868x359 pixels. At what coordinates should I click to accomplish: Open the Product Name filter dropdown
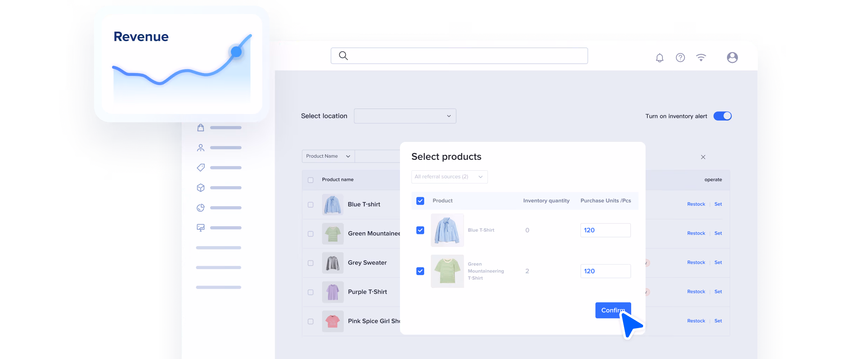pos(328,156)
